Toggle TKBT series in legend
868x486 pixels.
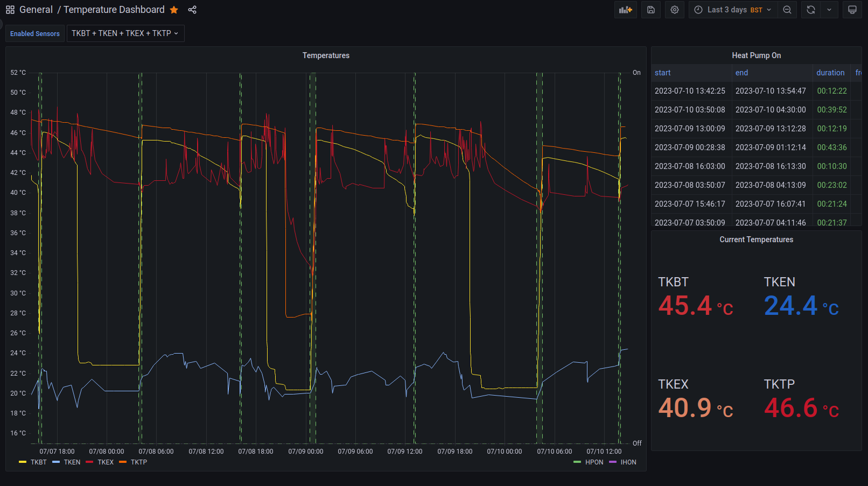point(38,462)
